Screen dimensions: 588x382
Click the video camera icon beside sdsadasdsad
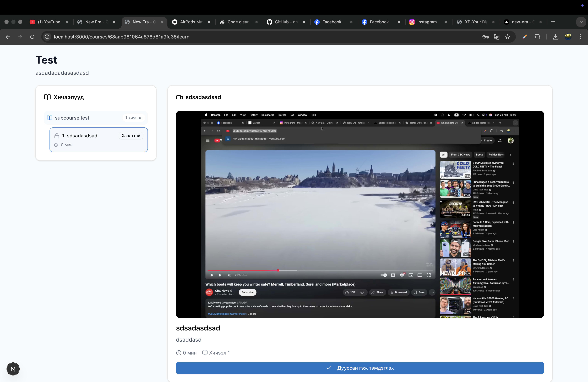[x=179, y=97]
